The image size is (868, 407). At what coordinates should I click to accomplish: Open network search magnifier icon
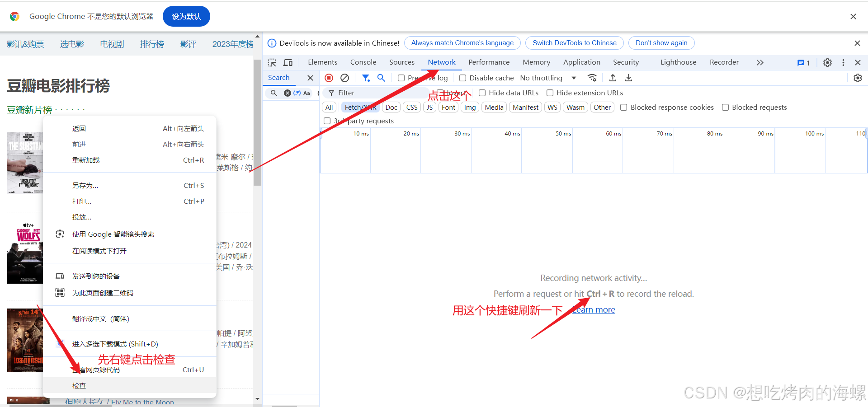[x=381, y=78]
